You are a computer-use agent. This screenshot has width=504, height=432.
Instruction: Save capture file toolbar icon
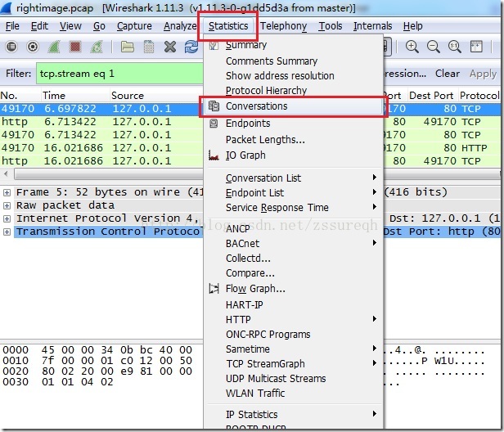[149, 47]
